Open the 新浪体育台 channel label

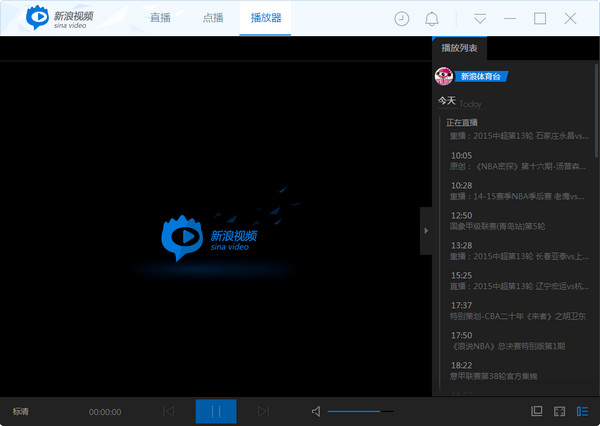(482, 76)
